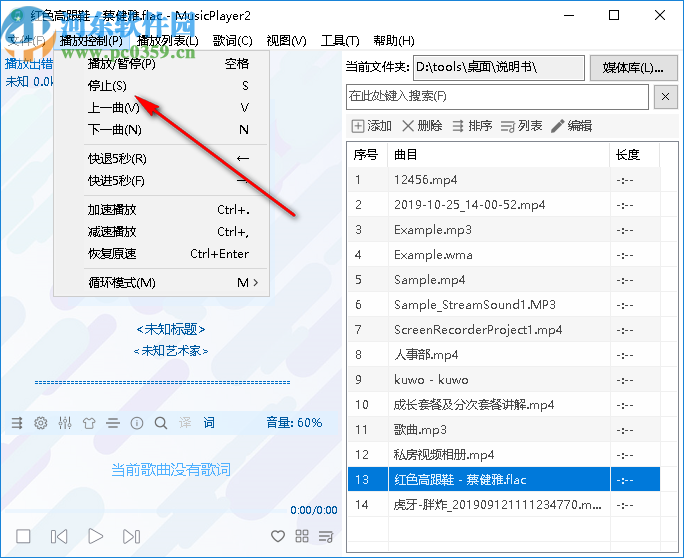The image size is (684, 558).
Task: Click the 序号 column header
Action: coord(367,155)
